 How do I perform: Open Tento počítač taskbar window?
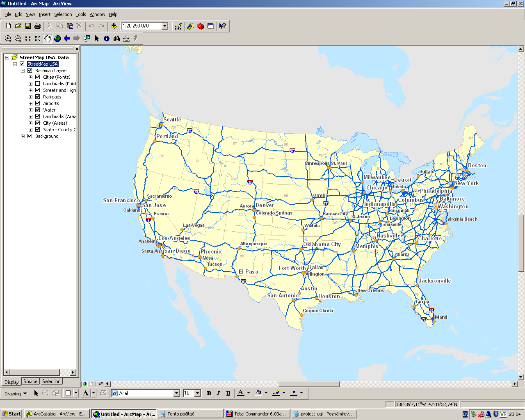(191, 414)
